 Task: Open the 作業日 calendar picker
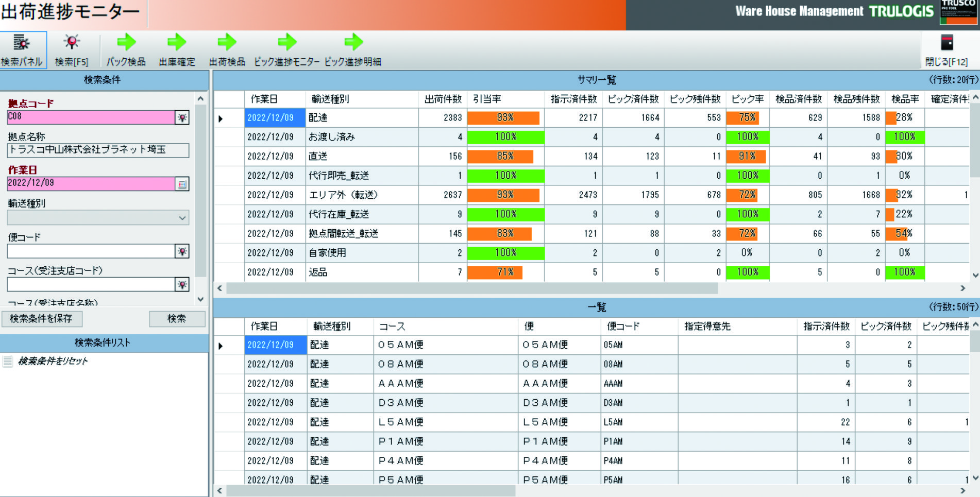tap(182, 184)
